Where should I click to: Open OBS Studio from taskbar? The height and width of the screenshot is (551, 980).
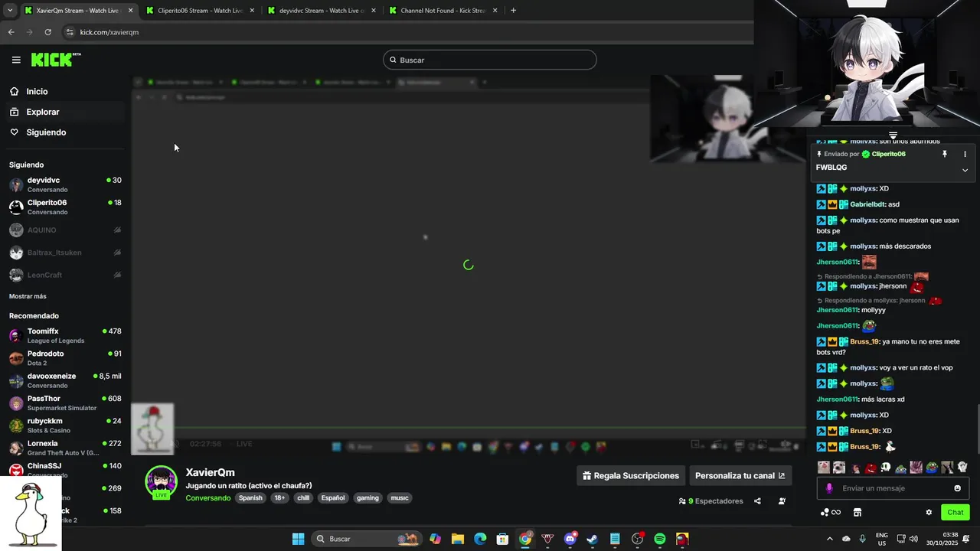coord(637,539)
